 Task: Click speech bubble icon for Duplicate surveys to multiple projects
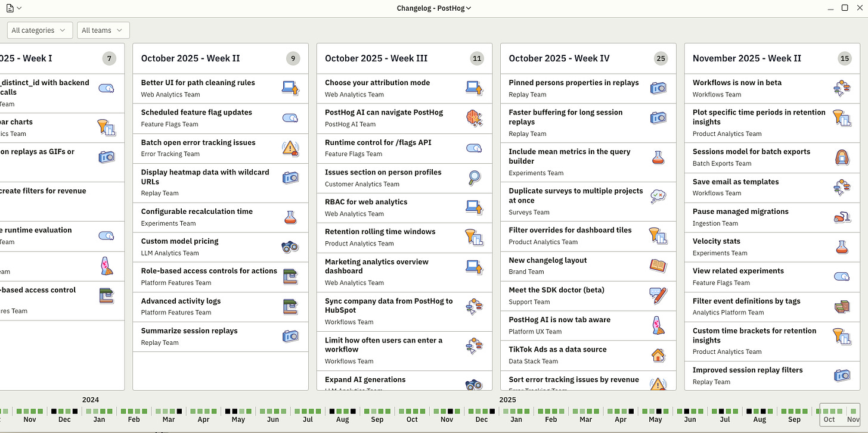point(658,197)
